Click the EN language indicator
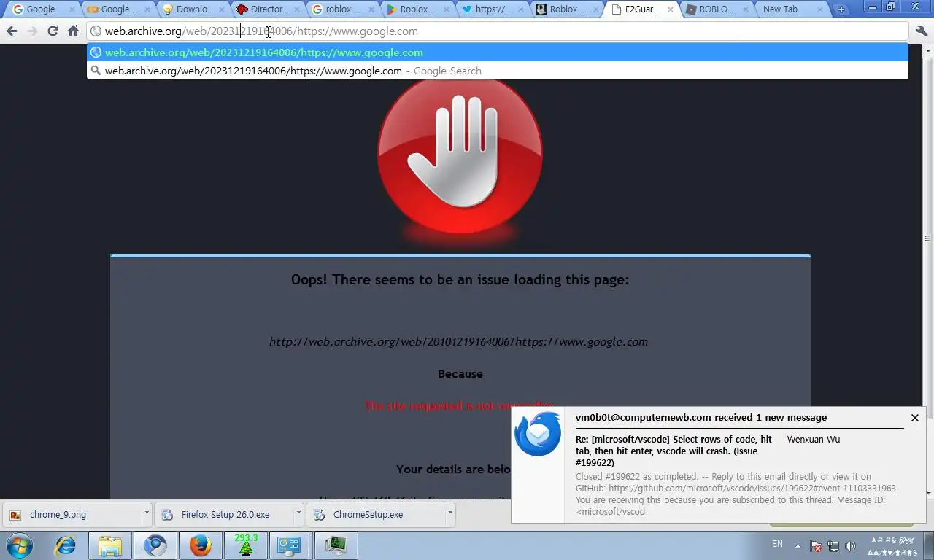The image size is (934, 560). [x=777, y=544]
